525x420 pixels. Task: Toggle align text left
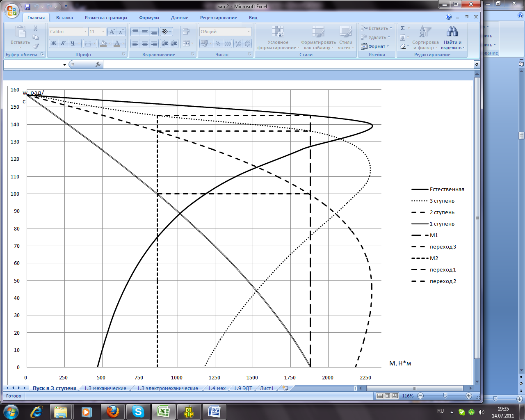tap(135, 43)
